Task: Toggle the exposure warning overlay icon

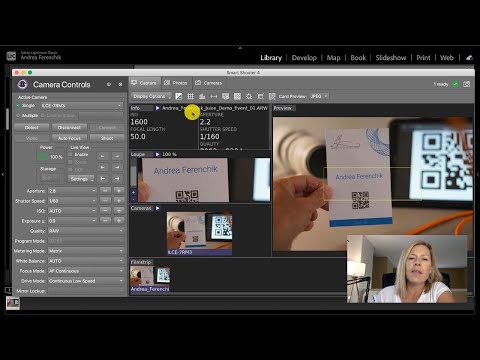Action: click(179, 96)
